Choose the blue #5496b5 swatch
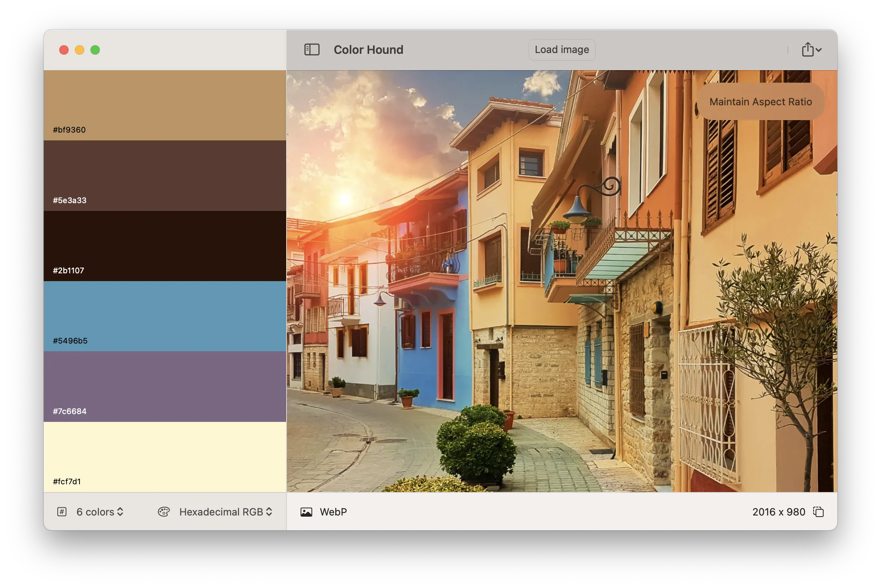The height and width of the screenshot is (588, 881). click(x=165, y=316)
